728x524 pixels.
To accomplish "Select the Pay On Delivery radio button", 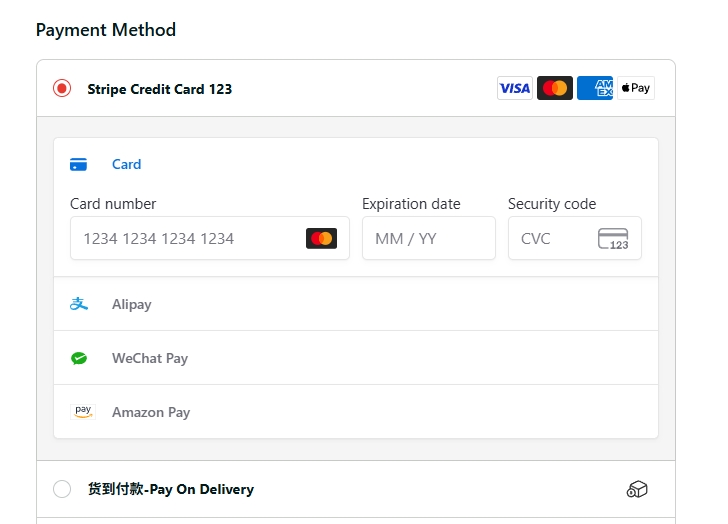I will click(62, 489).
